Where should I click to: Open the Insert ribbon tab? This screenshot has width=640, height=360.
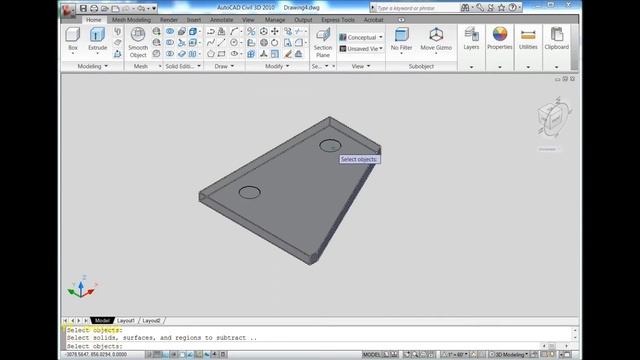(x=194, y=20)
